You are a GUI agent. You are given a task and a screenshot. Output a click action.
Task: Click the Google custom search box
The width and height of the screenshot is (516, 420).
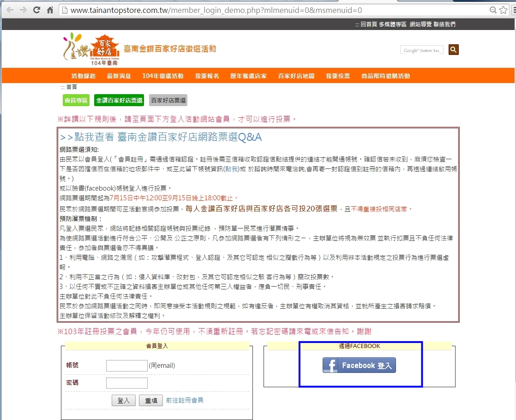point(421,50)
